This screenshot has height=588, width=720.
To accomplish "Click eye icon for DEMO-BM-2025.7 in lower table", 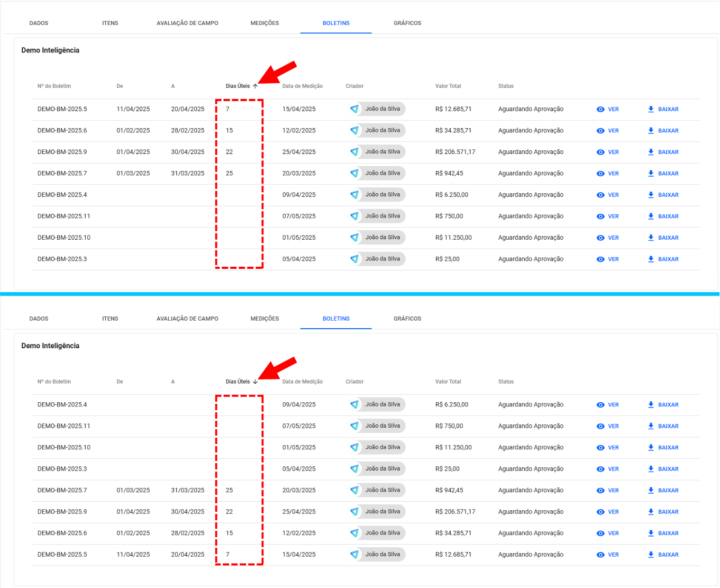I will 600,491.
